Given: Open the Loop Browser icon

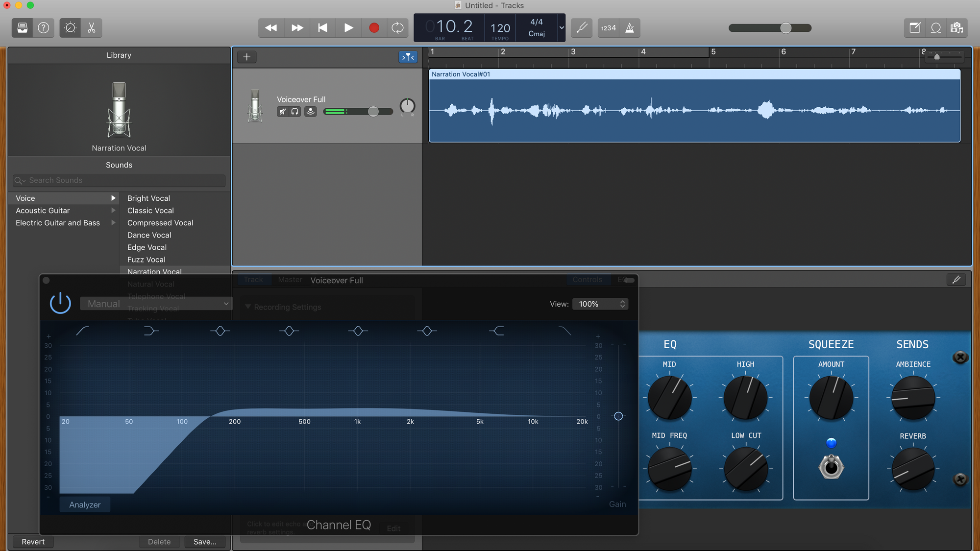Looking at the screenshot, I should click(x=935, y=28).
